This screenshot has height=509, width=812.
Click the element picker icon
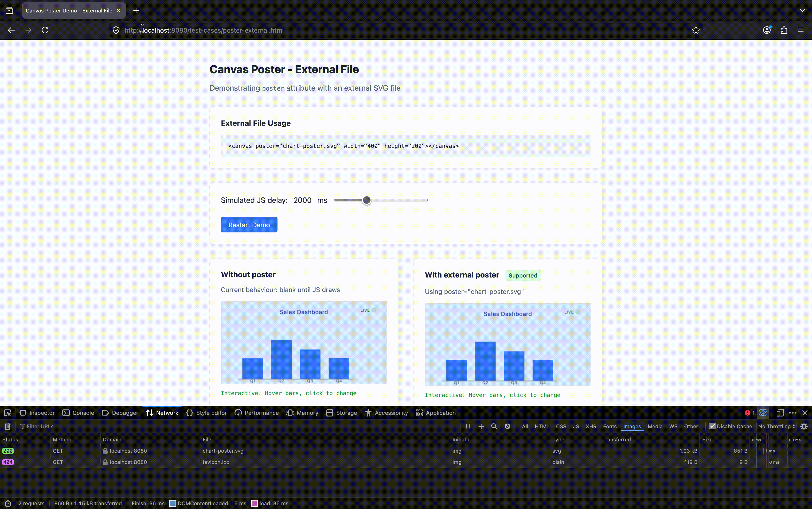[x=8, y=413]
